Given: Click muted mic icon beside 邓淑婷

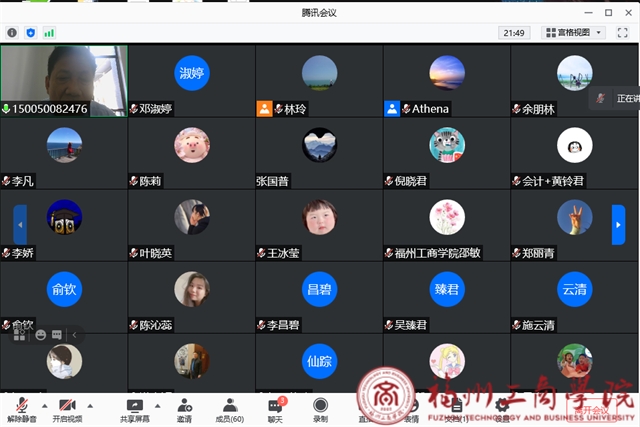Looking at the screenshot, I should [x=134, y=109].
